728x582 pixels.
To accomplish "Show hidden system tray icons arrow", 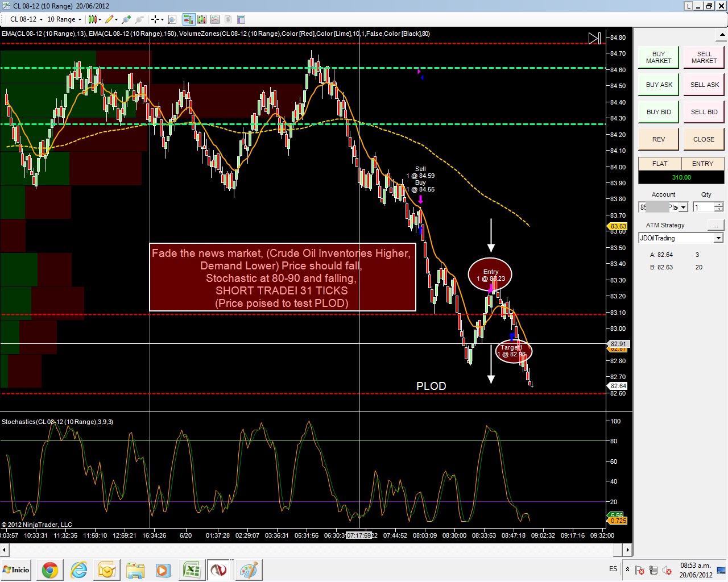I will coord(627,569).
